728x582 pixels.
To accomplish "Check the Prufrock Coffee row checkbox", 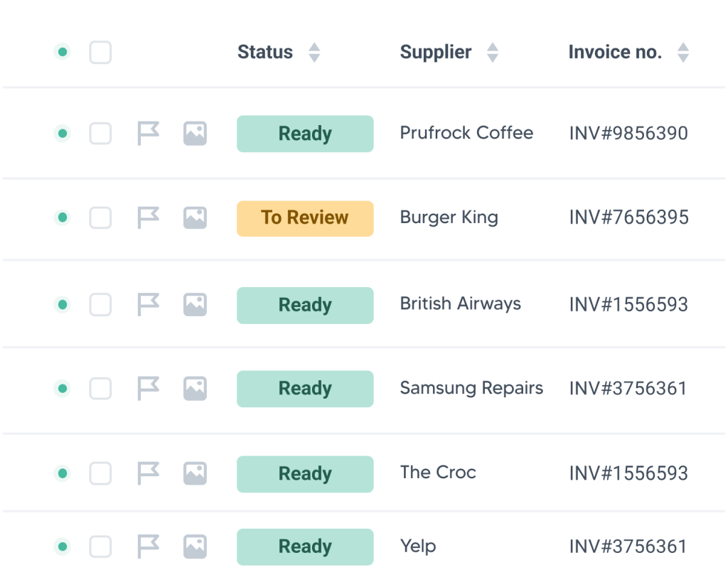I will (x=100, y=133).
